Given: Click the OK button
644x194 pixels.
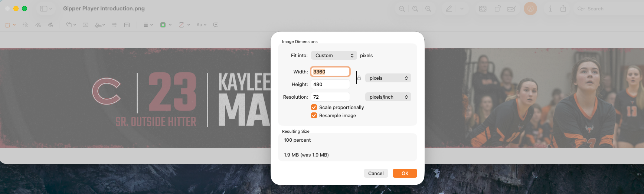Looking at the screenshot, I should pyautogui.click(x=405, y=173).
